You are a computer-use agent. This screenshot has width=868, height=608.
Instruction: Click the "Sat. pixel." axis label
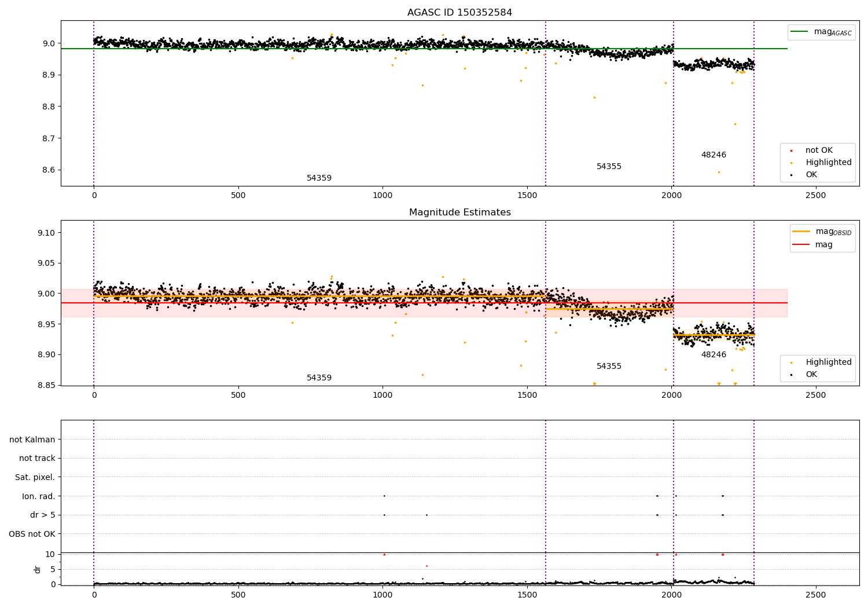coord(35,477)
